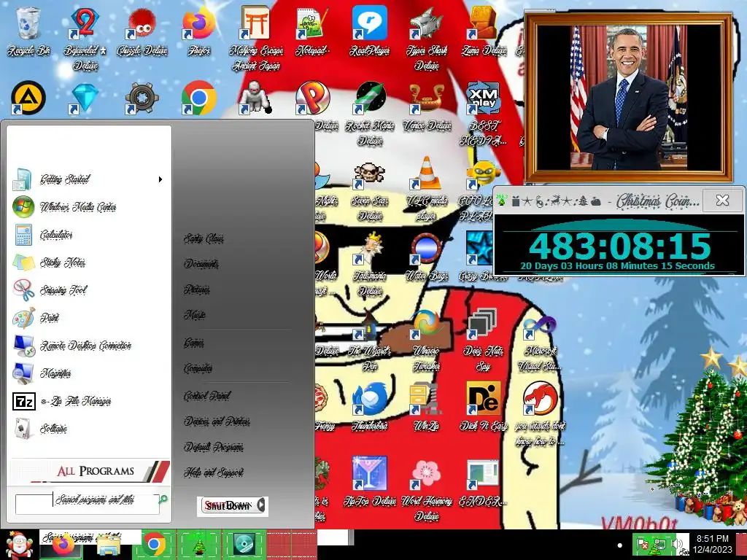This screenshot has width=747, height=560.
Task: Open Control Panel from Start menu
Action: pos(206,396)
